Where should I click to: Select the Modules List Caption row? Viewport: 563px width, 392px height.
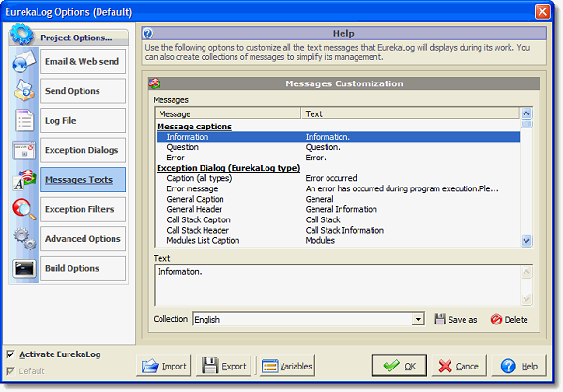(x=338, y=240)
